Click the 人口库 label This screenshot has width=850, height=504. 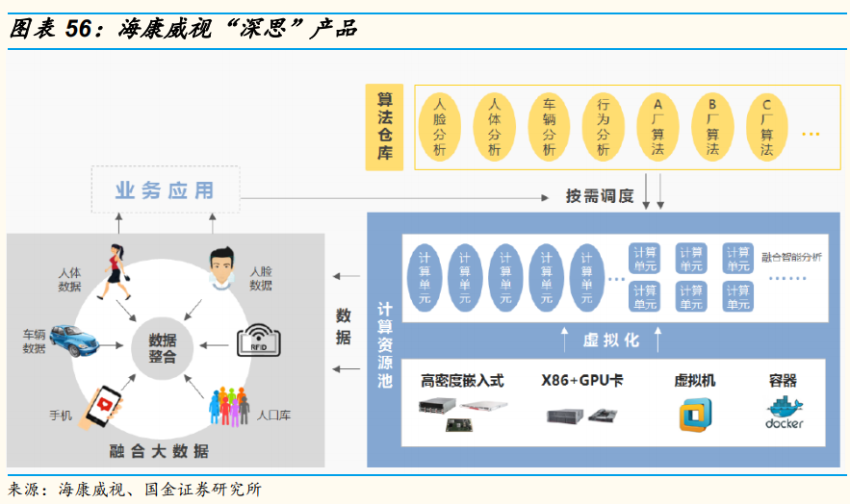(273, 416)
